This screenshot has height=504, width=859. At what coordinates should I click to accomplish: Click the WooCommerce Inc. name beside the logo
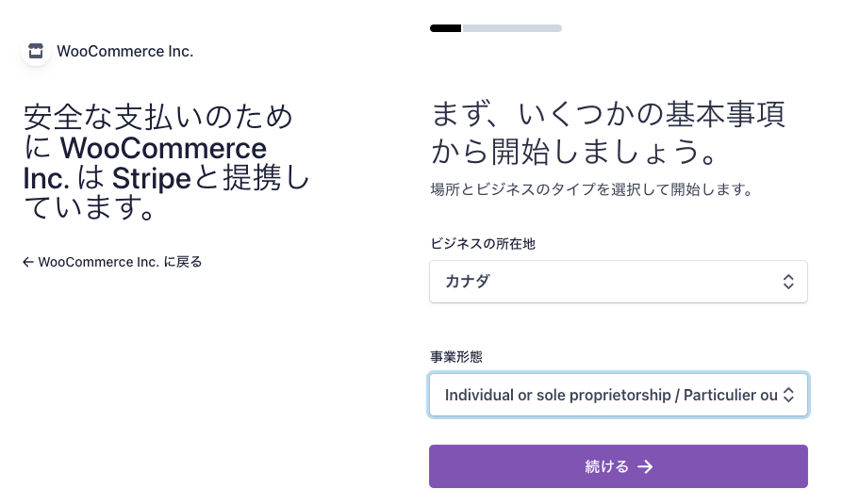[x=124, y=51]
